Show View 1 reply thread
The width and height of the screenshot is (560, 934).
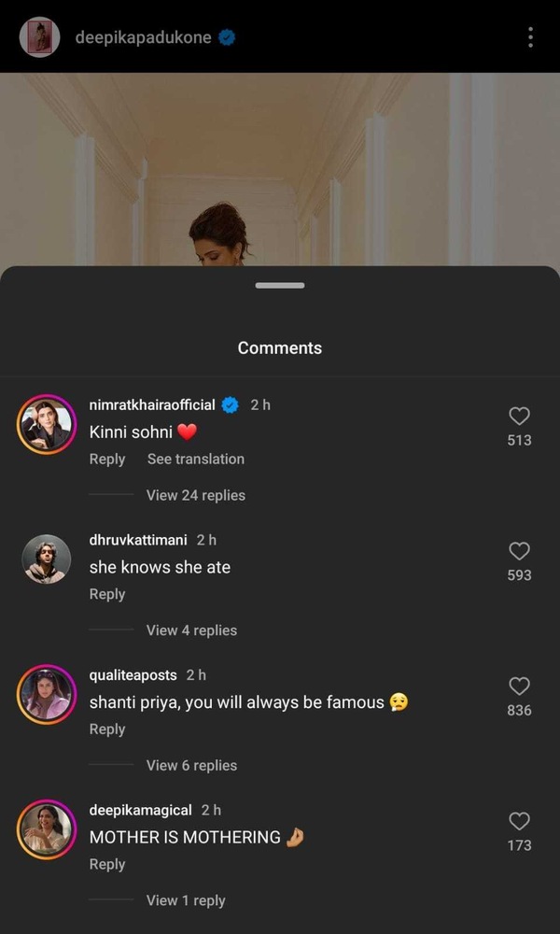click(186, 900)
